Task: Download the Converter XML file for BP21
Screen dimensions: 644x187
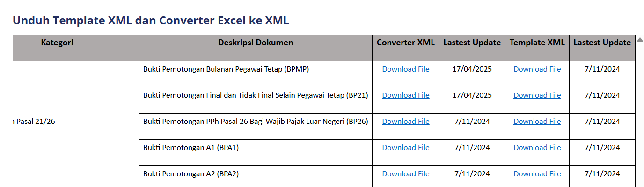Action: [405, 95]
